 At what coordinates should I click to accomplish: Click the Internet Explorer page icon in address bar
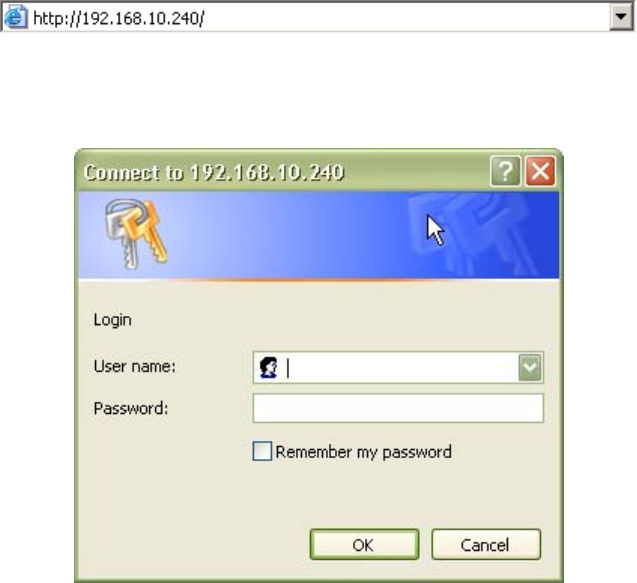click(x=15, y=17)
